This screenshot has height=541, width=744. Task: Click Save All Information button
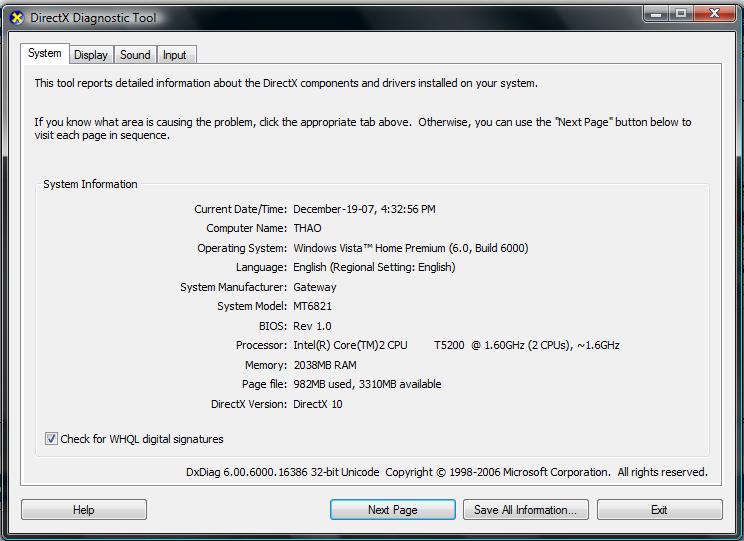click(x=526, y=510)
